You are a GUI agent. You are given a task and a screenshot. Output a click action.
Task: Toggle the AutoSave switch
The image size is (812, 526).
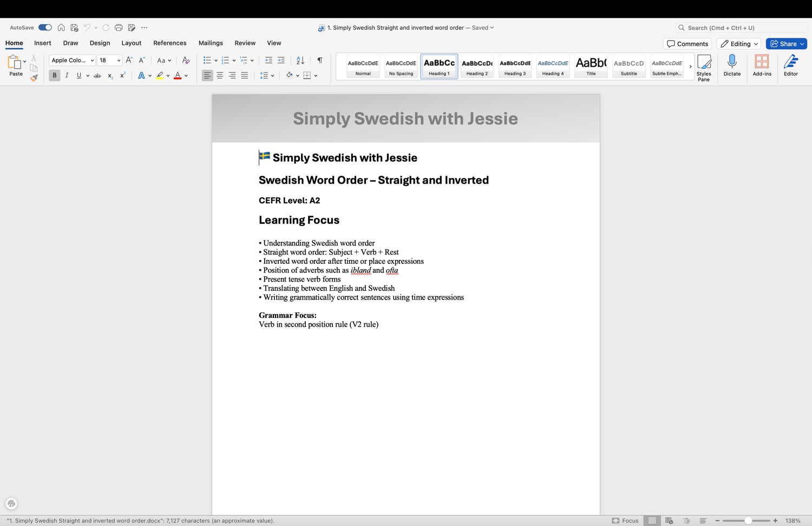click(45, 28)
